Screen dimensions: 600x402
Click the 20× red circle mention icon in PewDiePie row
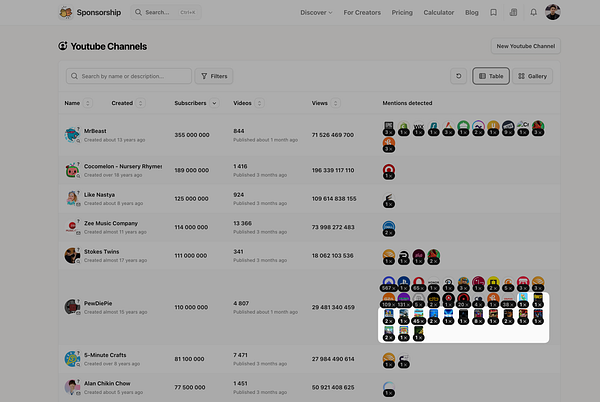tap(463, 301)
